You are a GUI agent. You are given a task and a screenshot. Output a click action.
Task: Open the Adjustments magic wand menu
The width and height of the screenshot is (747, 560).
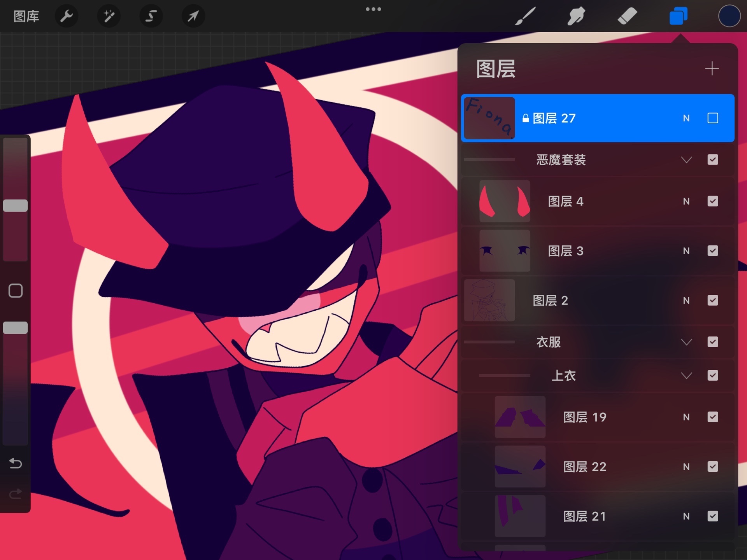pos(109,16)
